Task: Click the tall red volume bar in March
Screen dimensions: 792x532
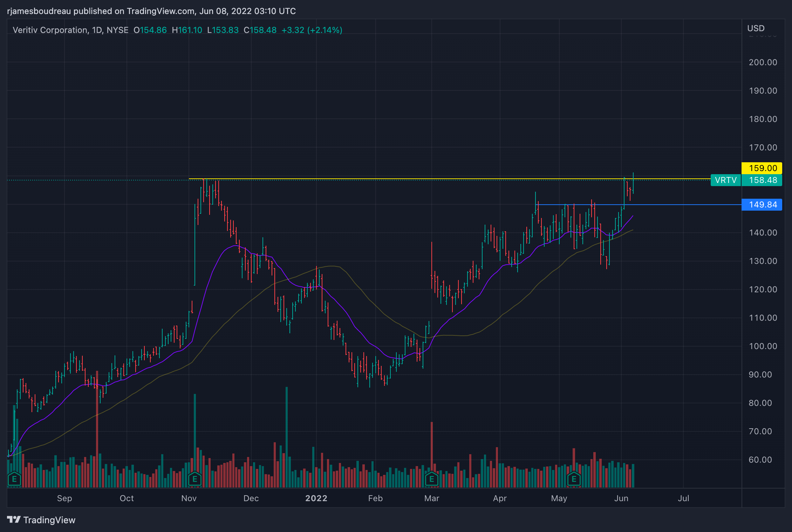Action: coord(432,445)
